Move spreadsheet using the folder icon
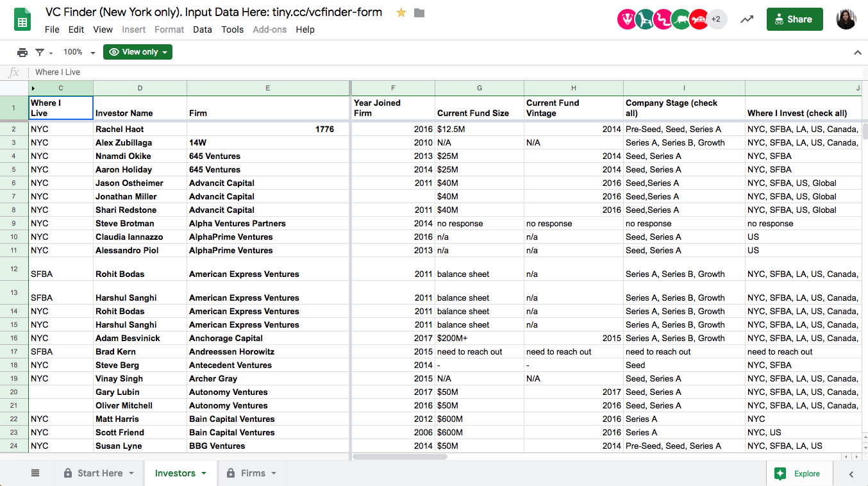The height and width of the screenshot is (486, 868). coord(419,13)
